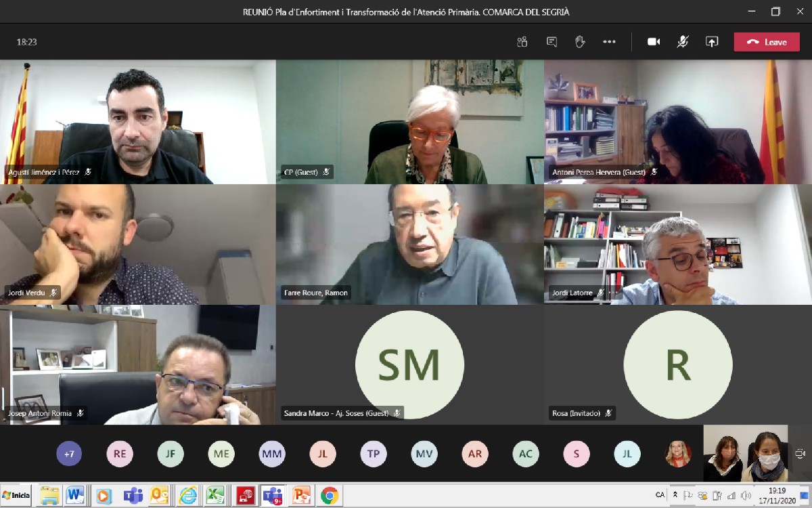Open Excel from the taskbar

[x=215, y=496]
